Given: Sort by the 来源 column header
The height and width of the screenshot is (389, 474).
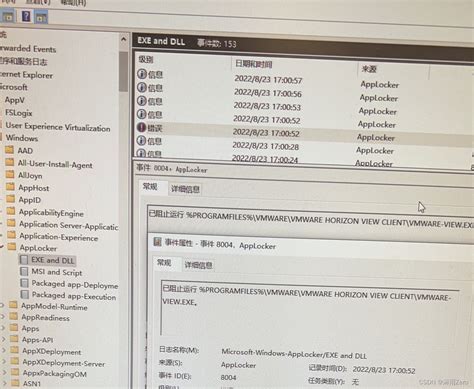Looking at the screenshot, I should [369, 69].
